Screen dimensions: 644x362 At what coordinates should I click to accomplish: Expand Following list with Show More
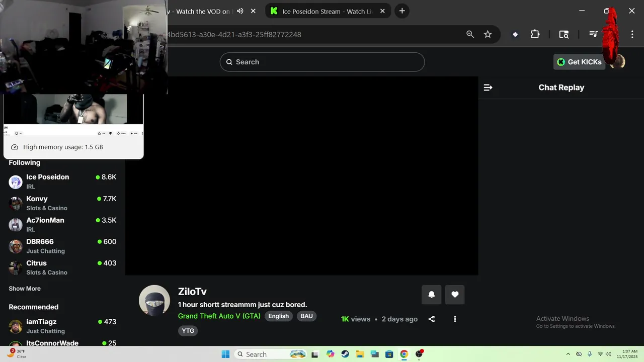click(x=25, y=289)
